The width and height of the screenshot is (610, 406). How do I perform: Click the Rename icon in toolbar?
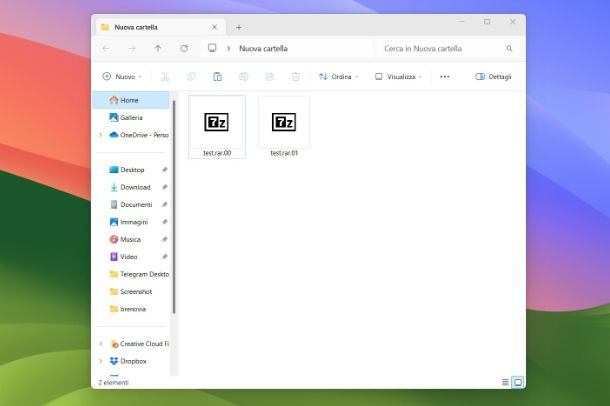244,77
